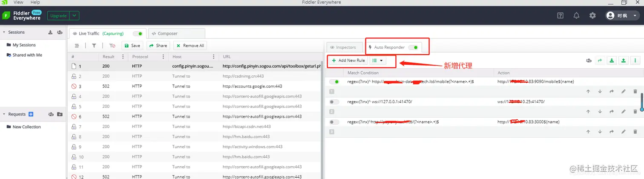Edit rule 3 with pencil icon
The width and height of the screenshot is (644, 179).
(624, 132)
